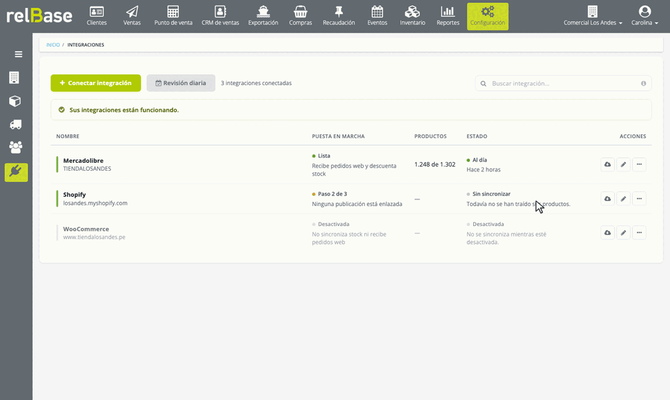The height and width of the screenshot is (400, 670).
Task: Click the PUESTA EN MARCHA column header
Action: (x=338, y=136)
